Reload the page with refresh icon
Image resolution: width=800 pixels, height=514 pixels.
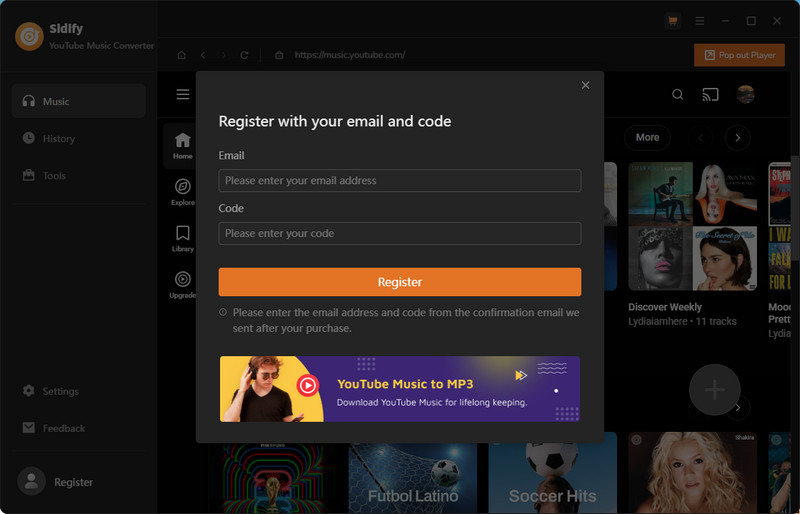pos(244,55)
